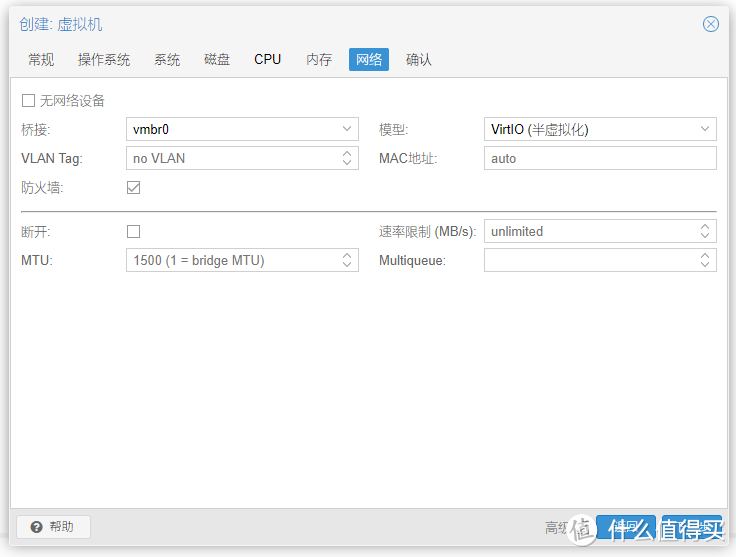This screenshot has height=557, width=736.
Task: Disable the firewall checkbox
Action: (133, 187)
